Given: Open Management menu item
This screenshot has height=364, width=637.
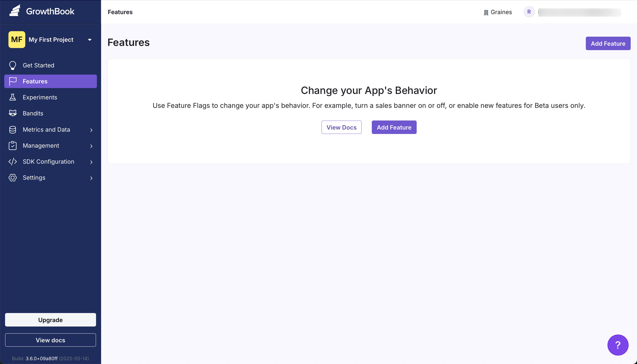Looking at the screenshot, I should [x=51, y=146].
